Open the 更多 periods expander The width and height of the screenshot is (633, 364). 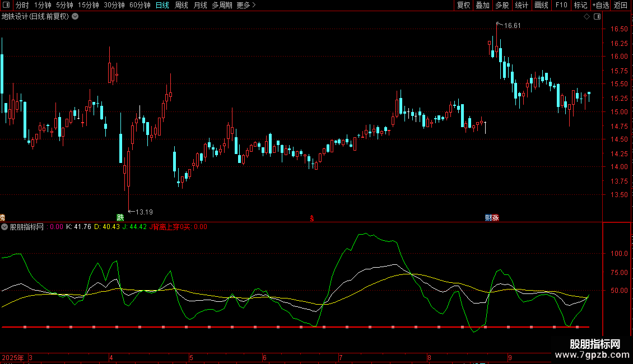point(246,5)
